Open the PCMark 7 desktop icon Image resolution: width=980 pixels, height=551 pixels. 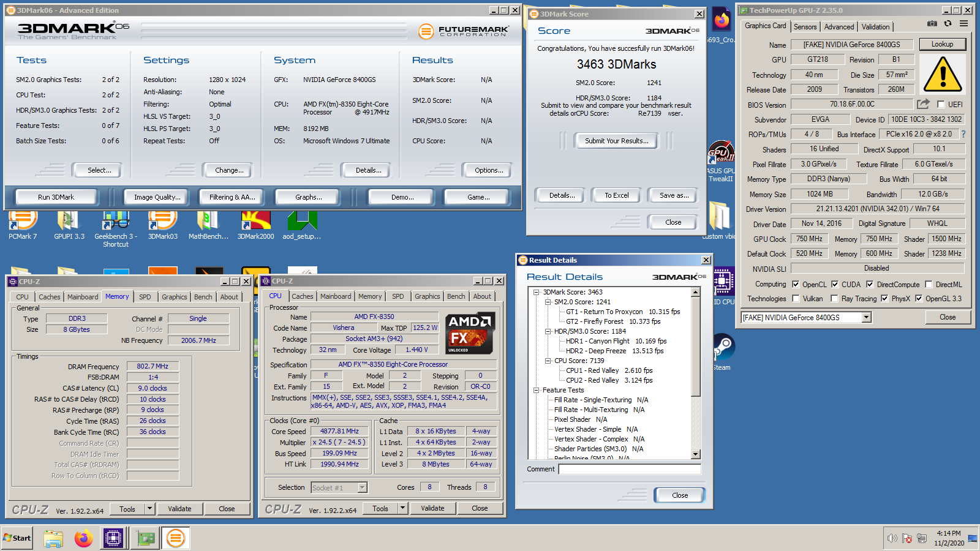(x=23, y=224)
